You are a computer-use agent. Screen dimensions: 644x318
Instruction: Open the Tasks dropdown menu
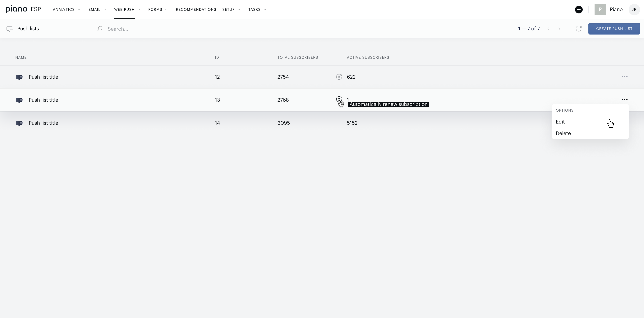click(257, 10)
